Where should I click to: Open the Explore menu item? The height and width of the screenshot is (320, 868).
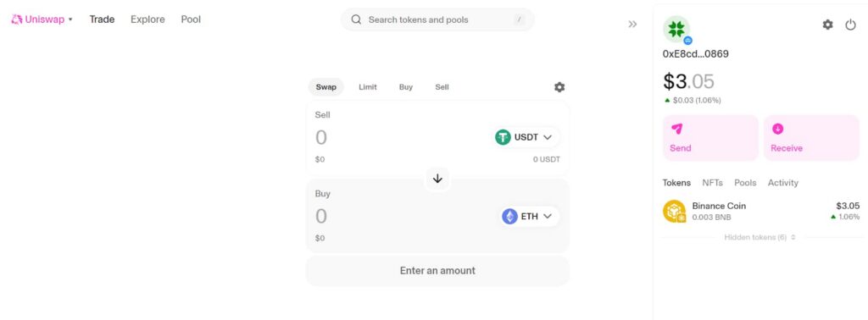[x=147, y=19]
